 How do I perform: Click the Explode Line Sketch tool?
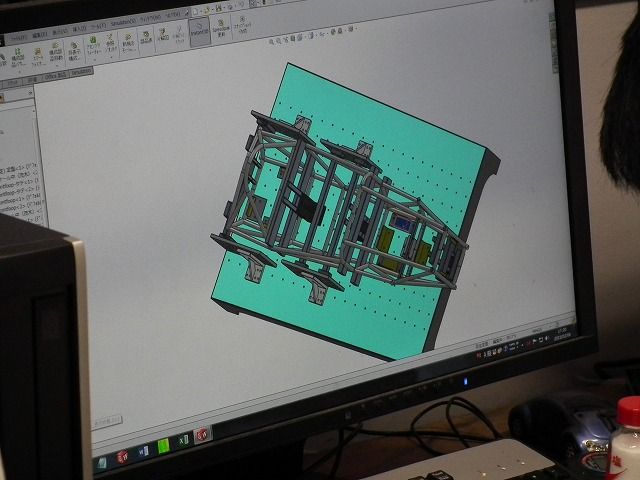180,33
